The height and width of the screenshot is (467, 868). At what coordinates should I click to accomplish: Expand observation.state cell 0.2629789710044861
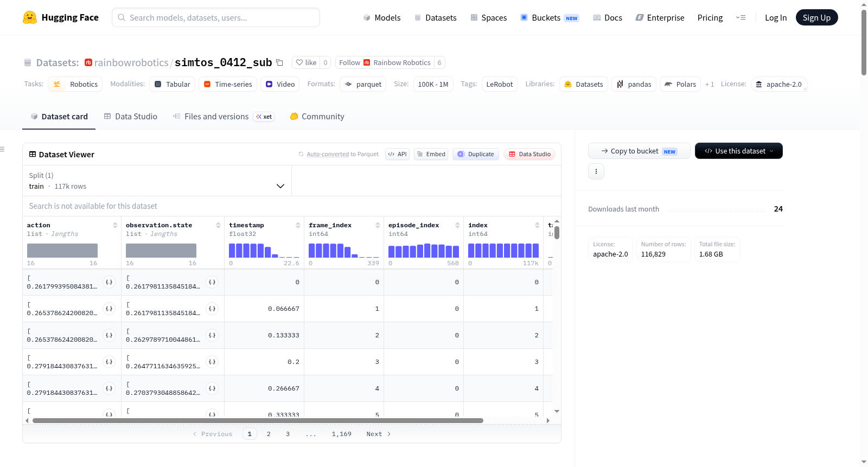pos(212,335)
